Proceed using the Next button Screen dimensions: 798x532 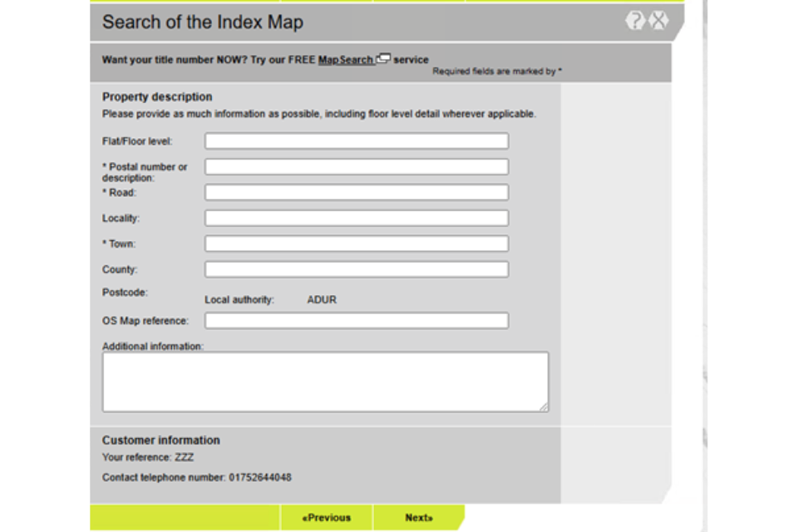[x=419, y=518]
